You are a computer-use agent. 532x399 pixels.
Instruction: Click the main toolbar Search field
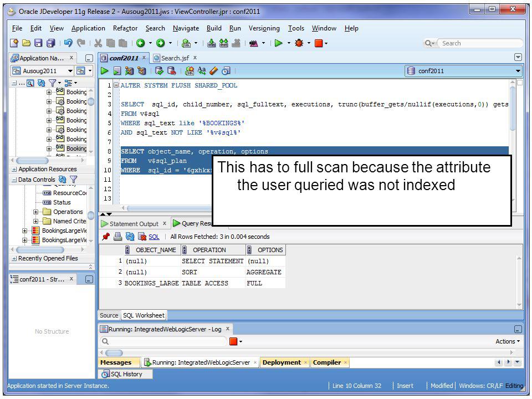click(x=480, y=43)
